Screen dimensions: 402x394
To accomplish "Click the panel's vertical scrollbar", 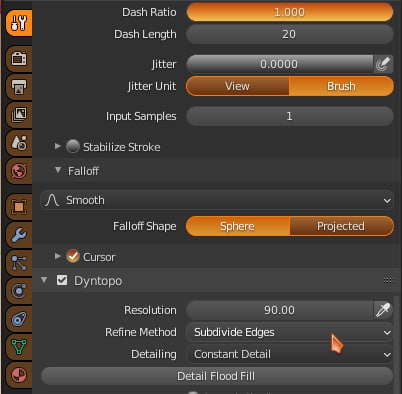I will click(x=396, y=345).
